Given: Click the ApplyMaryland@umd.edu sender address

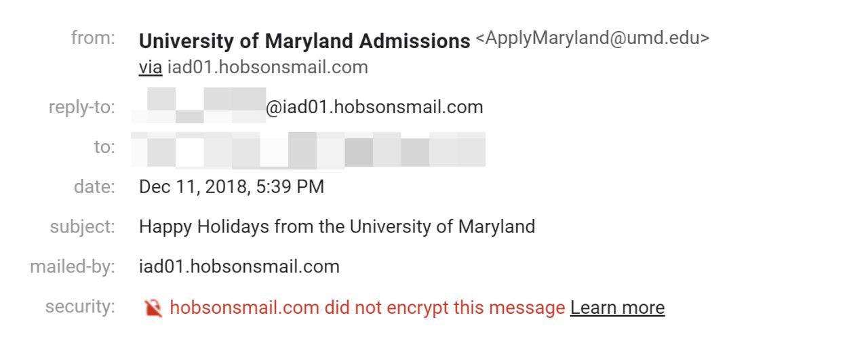Looking at the screenshot, I should (x=592, y=38).
